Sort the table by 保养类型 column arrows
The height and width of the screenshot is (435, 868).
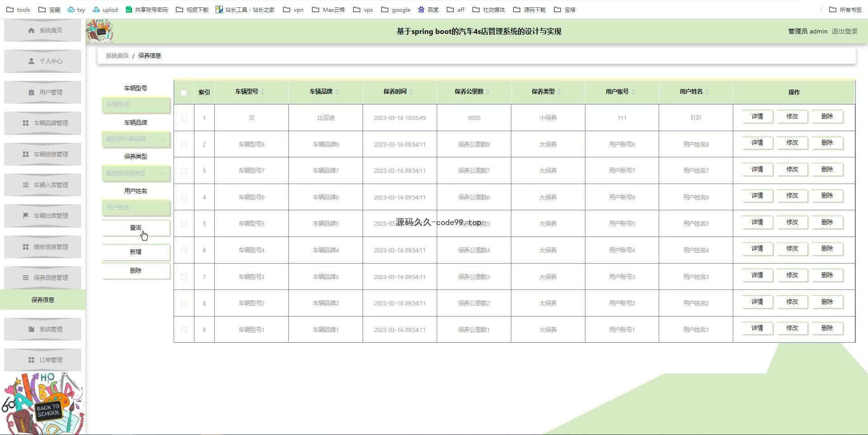[559, 92]
